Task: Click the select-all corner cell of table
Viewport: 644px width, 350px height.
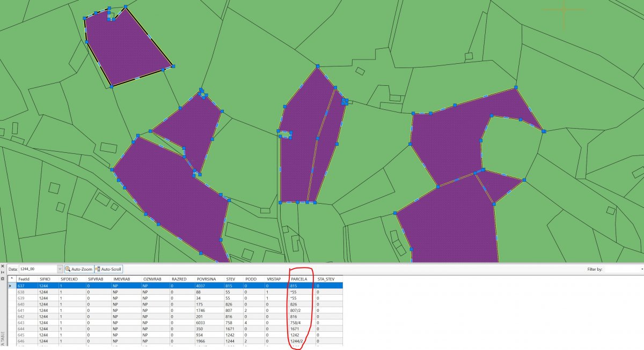Action: (x=12, y=279)
